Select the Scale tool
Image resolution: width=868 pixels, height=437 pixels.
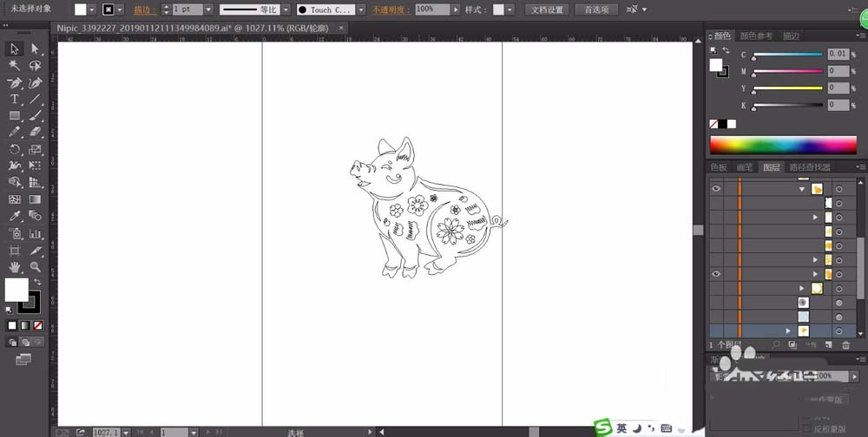point(36,149)
